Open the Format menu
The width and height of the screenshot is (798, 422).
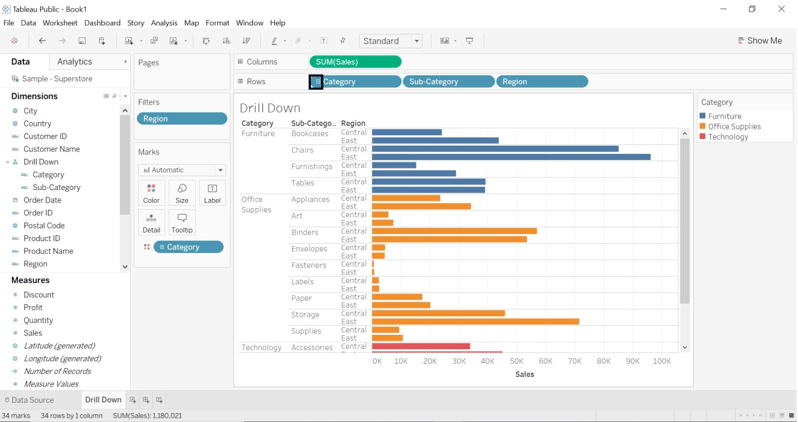[217, 23]
